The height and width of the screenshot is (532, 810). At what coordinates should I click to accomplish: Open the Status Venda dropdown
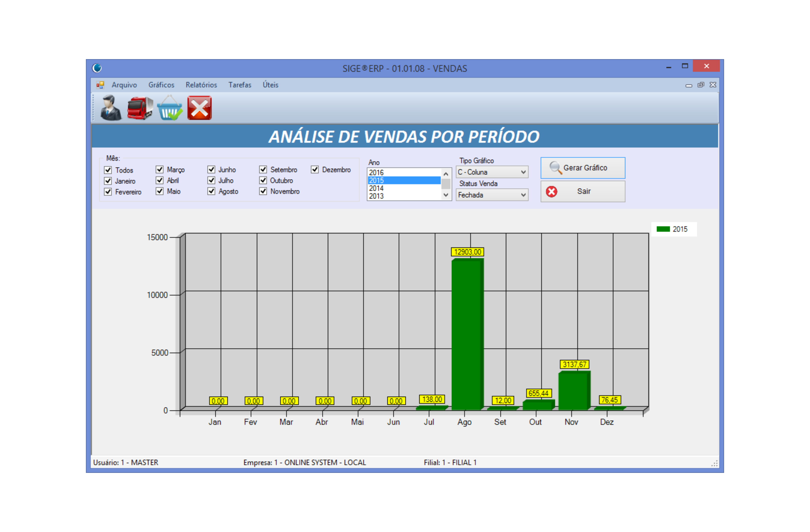pyautogui.click(x=492, y=195)
